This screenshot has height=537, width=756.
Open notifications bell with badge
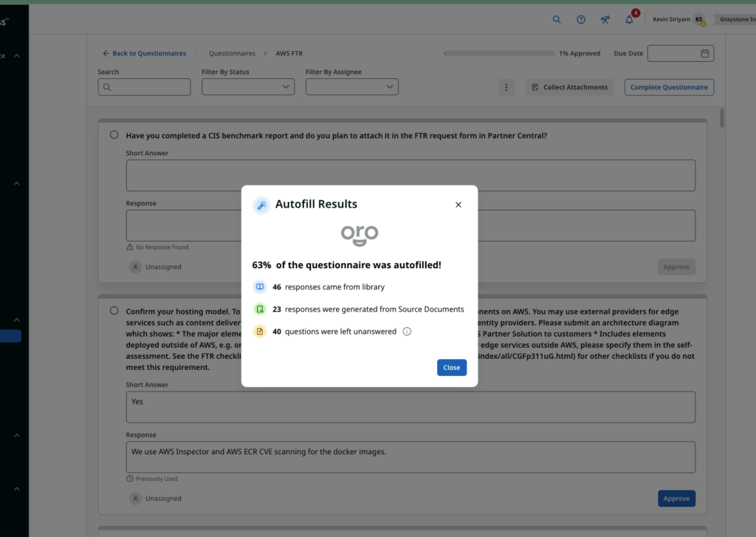(629, 19)
